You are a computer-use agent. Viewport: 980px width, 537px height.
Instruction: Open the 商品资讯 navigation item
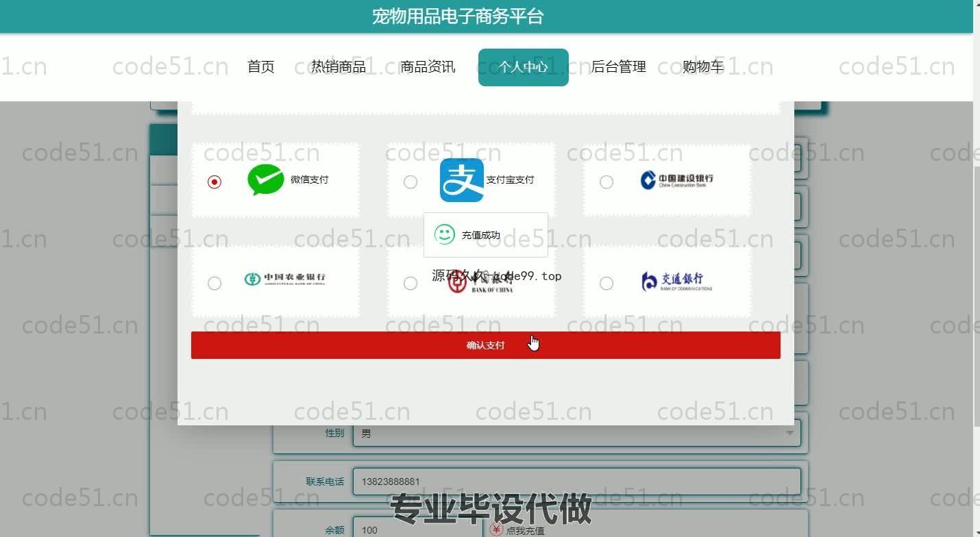click(428, 66)
